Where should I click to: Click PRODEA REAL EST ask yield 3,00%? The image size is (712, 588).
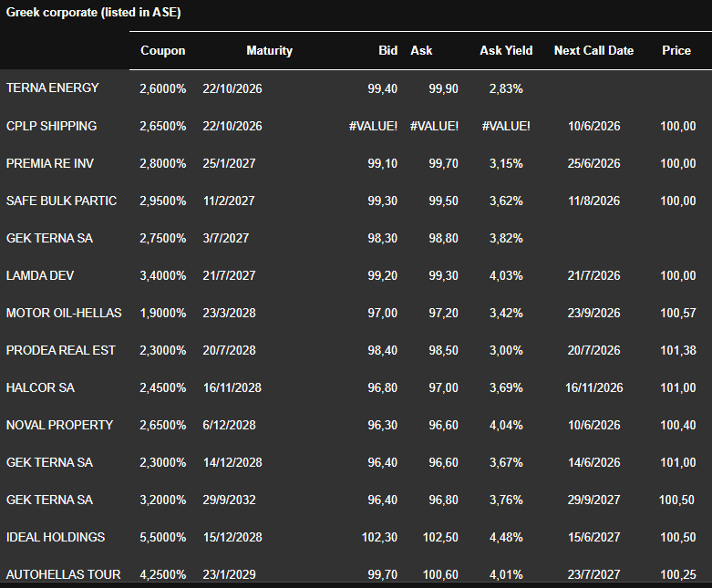coord(506,351)
